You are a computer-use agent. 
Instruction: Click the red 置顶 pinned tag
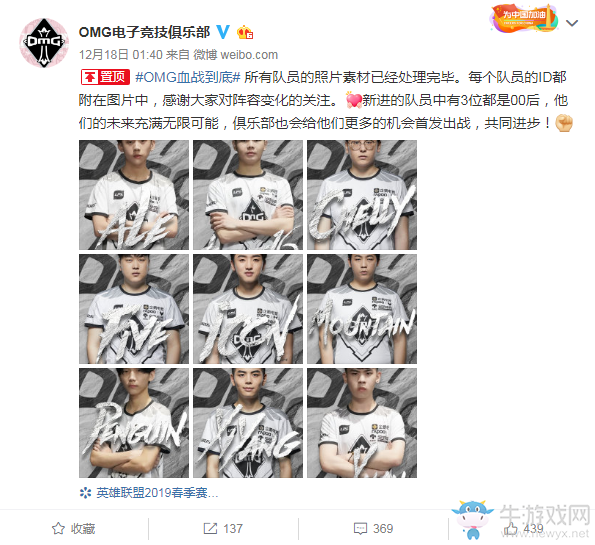point(105,77)
